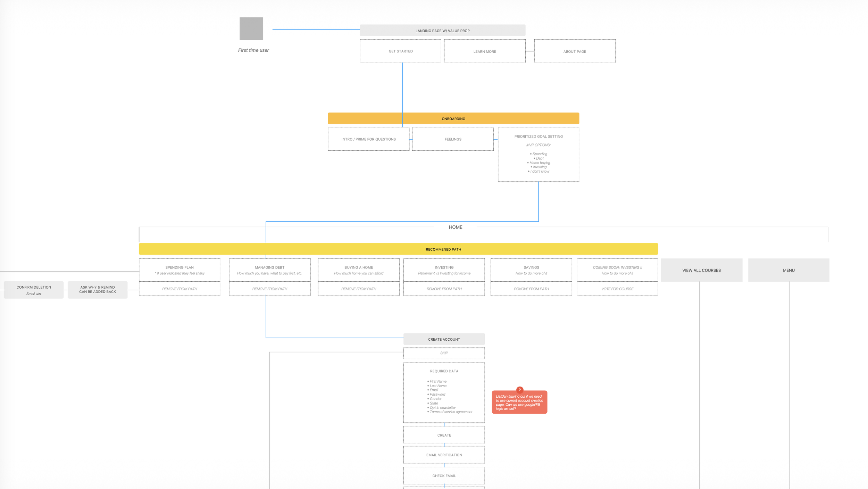Select the yellow Recommened Path bar
868x489 pixels.
[x=398, y=249]
